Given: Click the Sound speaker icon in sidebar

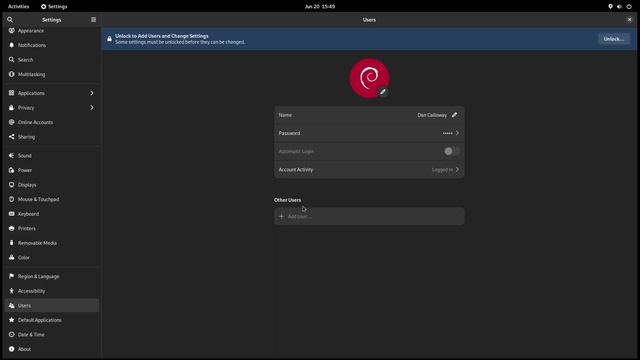Looking at the screenshot, I should point(11,156).
